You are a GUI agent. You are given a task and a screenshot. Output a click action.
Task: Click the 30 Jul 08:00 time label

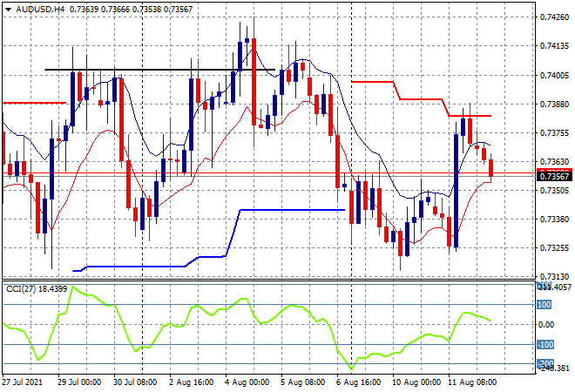[x=135, y=382]
